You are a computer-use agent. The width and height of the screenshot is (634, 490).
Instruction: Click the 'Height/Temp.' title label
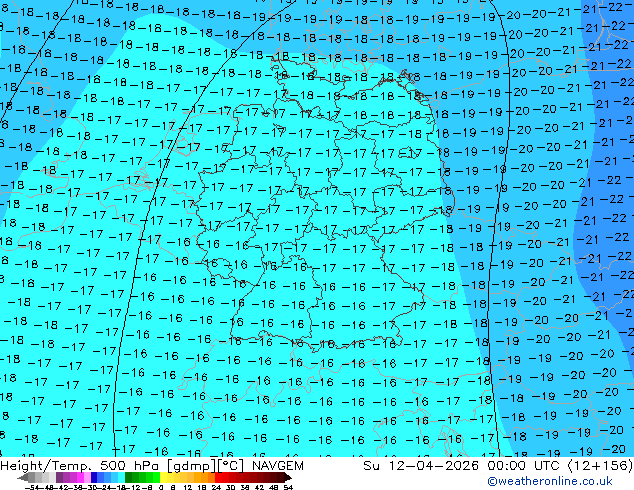click(46, 466)
